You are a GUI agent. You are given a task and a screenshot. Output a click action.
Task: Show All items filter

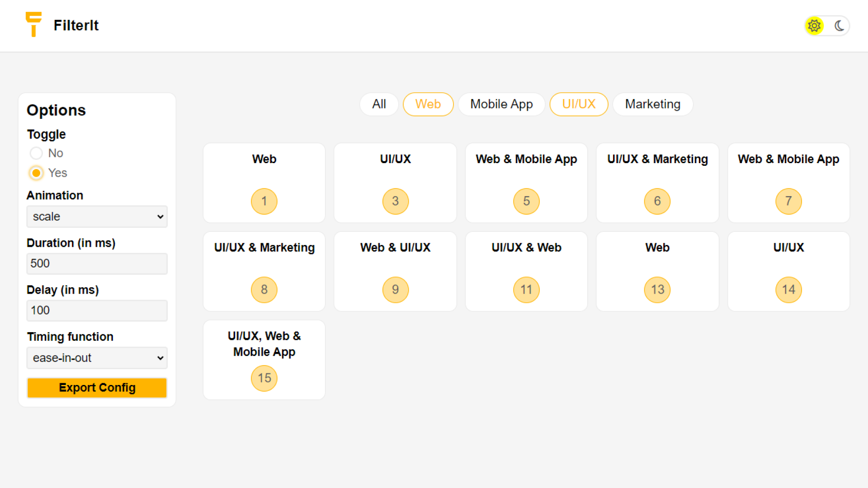pyautogui.click(x=379, y=104)
